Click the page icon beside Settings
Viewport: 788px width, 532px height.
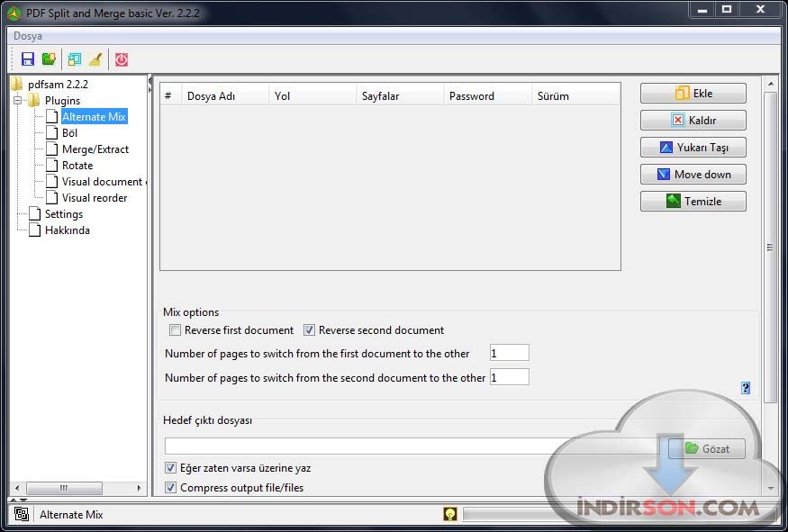[x=35, y=214]
